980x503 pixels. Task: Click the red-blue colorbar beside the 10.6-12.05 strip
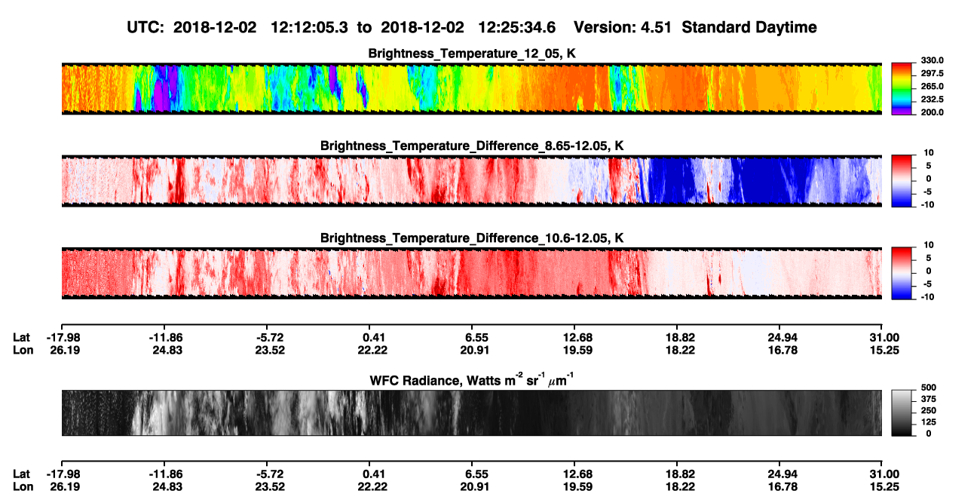(902, 273)
